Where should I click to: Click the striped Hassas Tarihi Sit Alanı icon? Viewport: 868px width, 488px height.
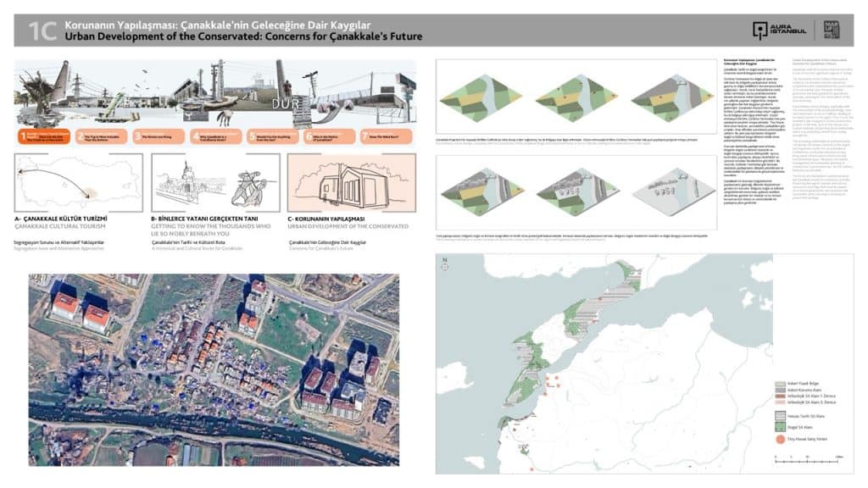(x=781, y=414)
